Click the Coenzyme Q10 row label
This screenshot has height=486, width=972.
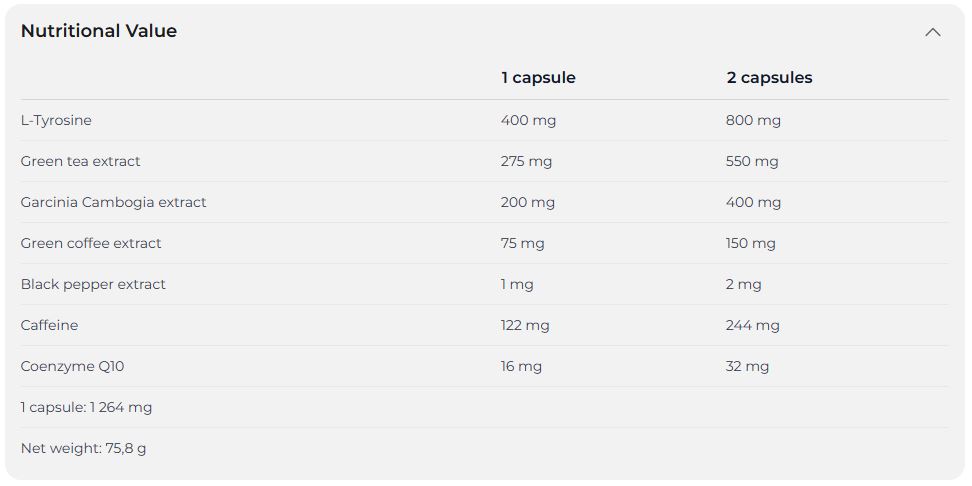click(x=73, y=366)
